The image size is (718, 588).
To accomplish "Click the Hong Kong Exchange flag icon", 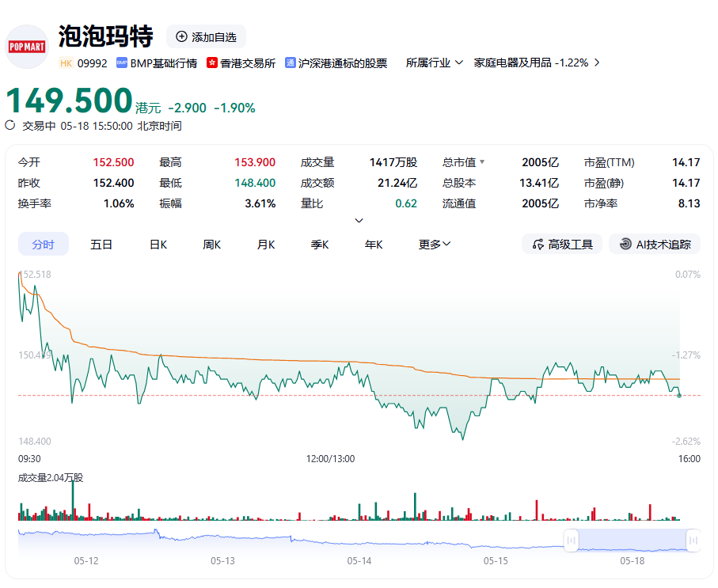I will pos(211,63).
